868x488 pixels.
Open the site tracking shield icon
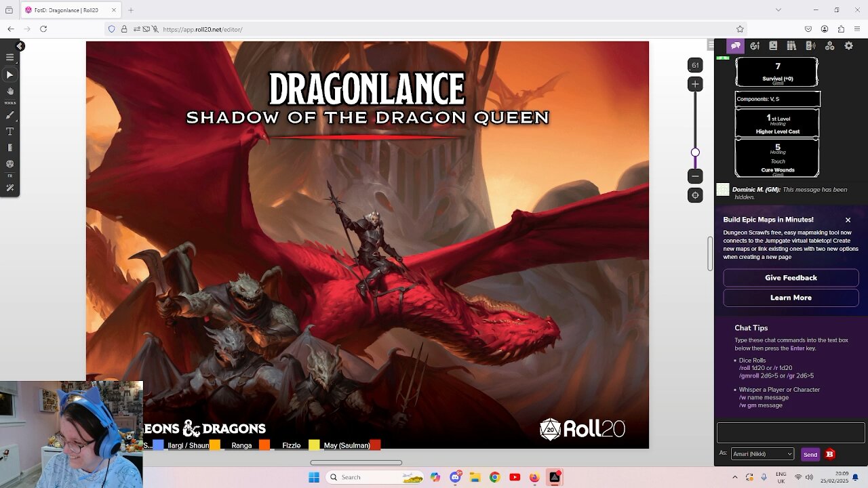(111, 29)
